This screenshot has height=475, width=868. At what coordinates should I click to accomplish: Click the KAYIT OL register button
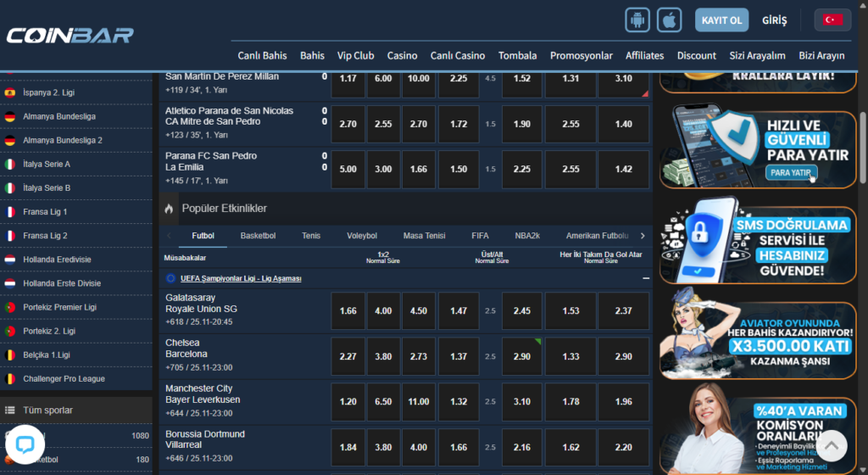tap(721, 20)
